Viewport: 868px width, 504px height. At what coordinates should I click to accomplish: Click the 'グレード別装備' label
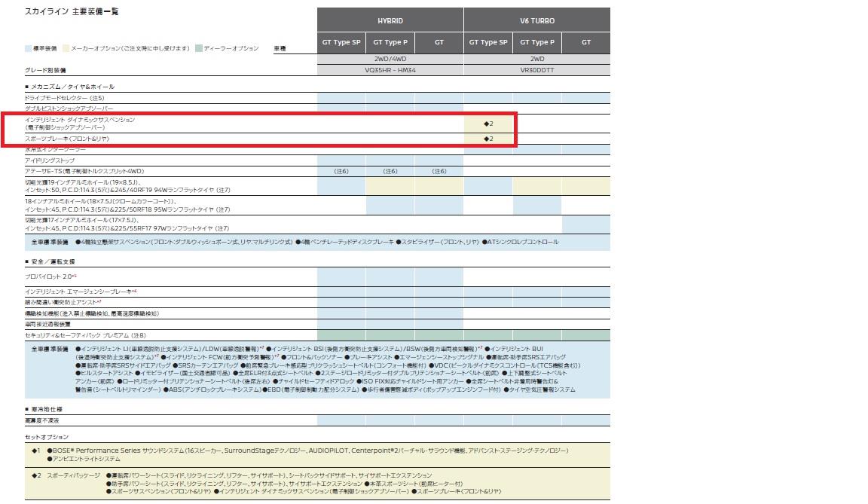pos(45,70)
